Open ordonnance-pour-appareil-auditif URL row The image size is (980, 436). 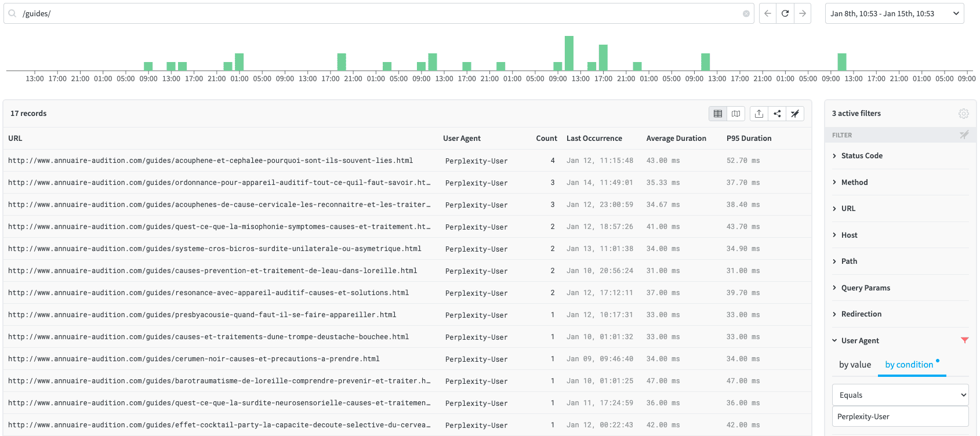tap(219, 183)
